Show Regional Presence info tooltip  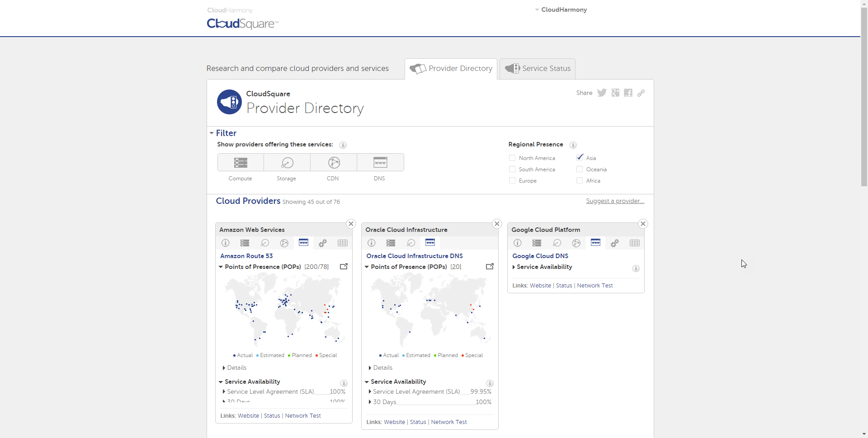pos(573,145)
